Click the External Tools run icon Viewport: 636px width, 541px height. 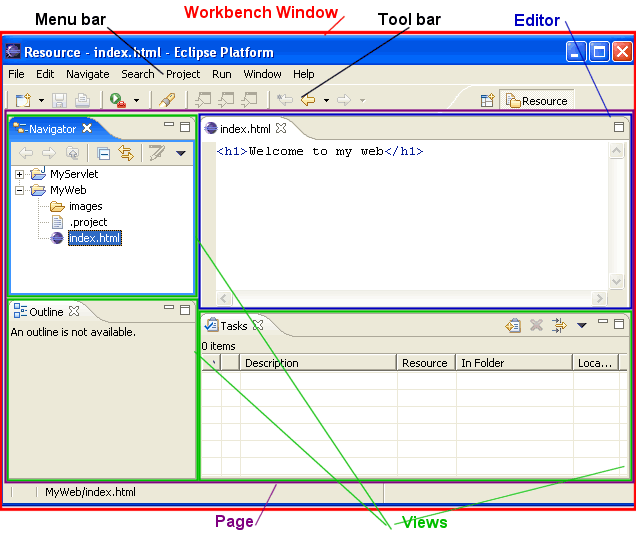tap(118, 100)
